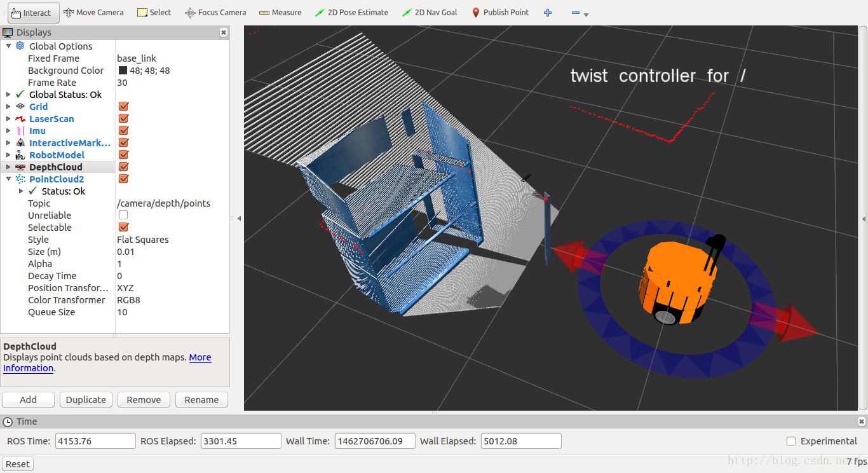868x473 pixels.
Task: Expand the Grid display item
Action: [x=8, y=107]
